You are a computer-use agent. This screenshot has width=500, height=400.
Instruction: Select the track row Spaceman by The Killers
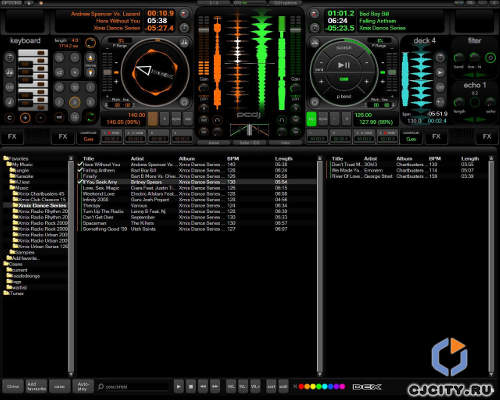tap(197, 223)
